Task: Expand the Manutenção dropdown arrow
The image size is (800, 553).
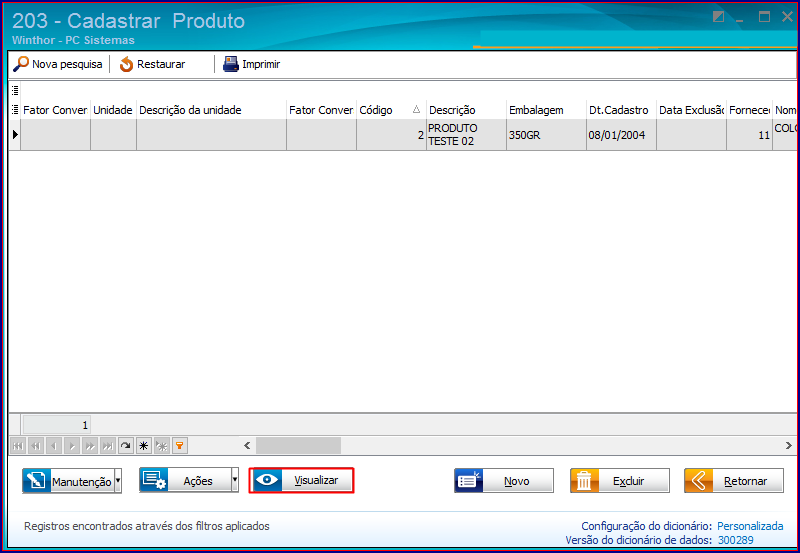Action: tap(118, 481)
